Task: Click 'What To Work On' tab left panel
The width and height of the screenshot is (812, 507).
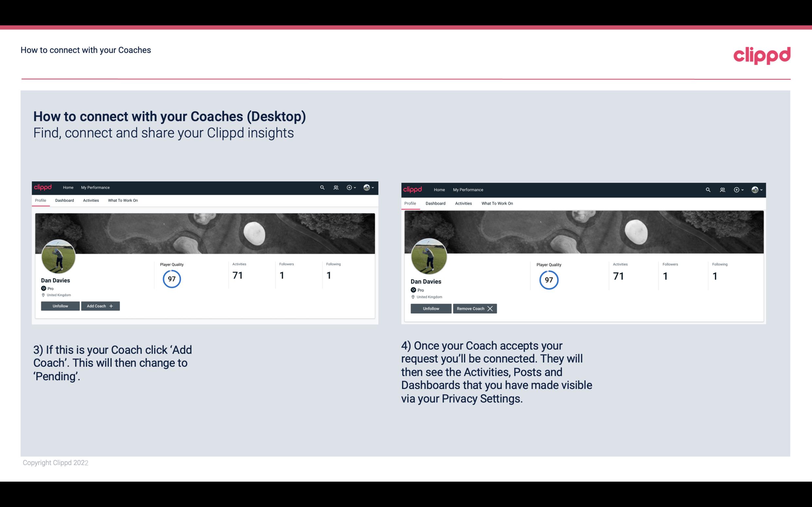Action: click(x=123, y=200)
